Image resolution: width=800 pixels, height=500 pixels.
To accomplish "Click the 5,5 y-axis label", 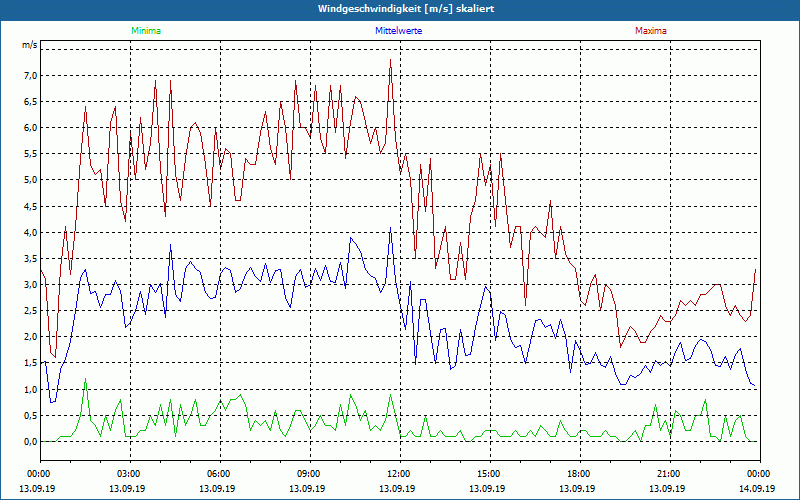I will 31,154.
